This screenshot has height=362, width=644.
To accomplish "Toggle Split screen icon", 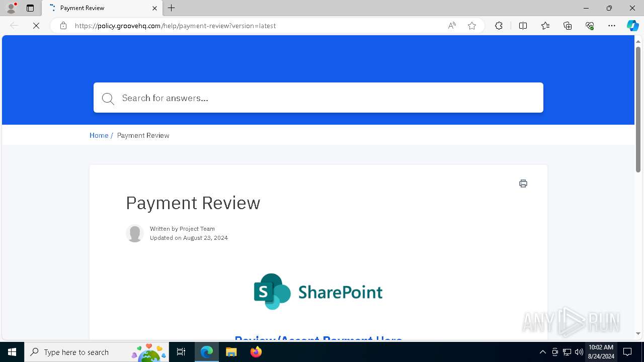I will (523, 26).
